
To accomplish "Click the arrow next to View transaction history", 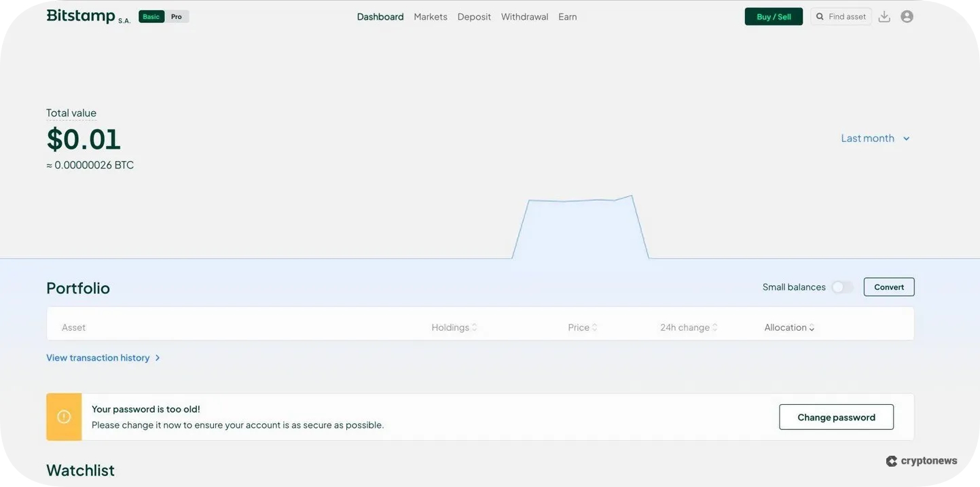I will click(157, 357).
